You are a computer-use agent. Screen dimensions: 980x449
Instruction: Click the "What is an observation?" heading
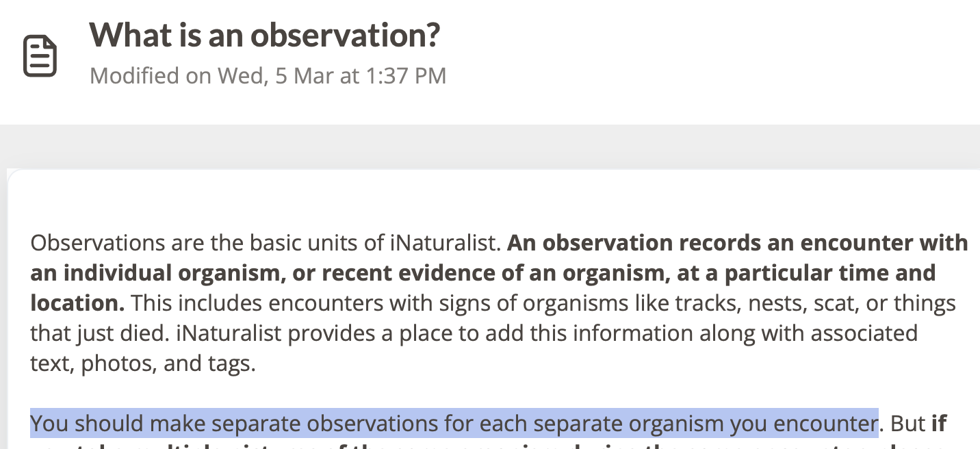pyautogui.click(x=265, y=35)
